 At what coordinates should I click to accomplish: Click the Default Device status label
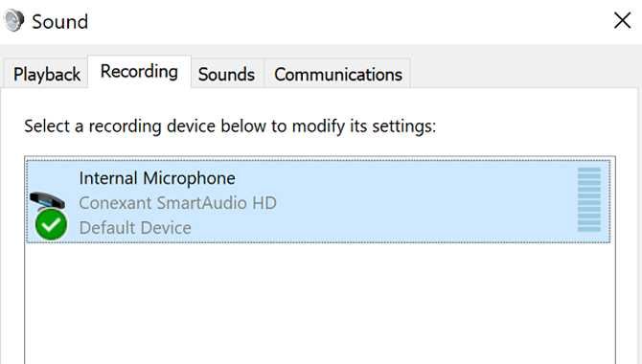tap(135, 228)
